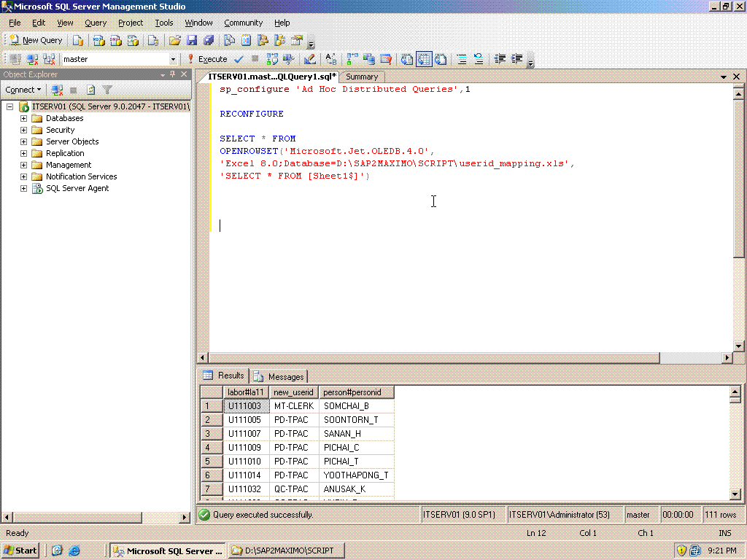Click the New Query button
Screen dimensions: 747x560
36,41
